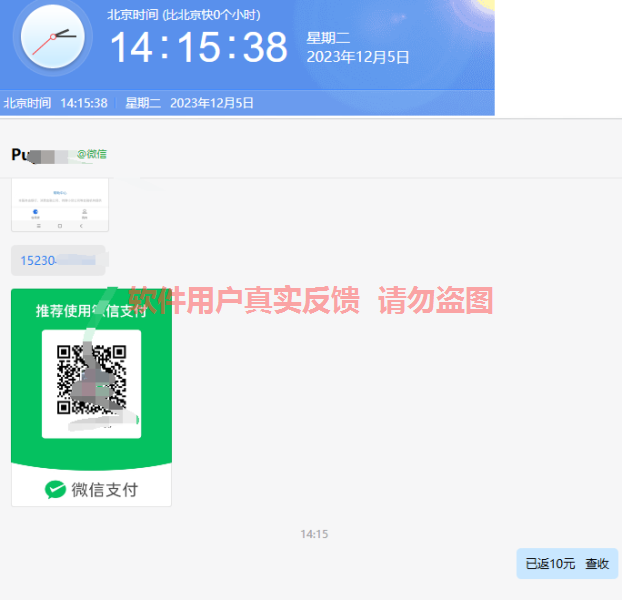
Task: Open the WeChat Pay QR code image
Action: click(91, 397)
